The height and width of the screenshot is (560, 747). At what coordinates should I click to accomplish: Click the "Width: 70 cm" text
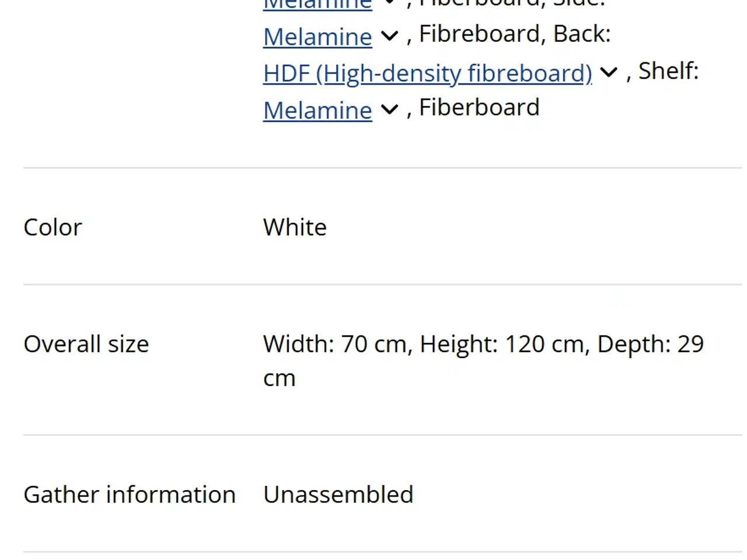point(337,344)
